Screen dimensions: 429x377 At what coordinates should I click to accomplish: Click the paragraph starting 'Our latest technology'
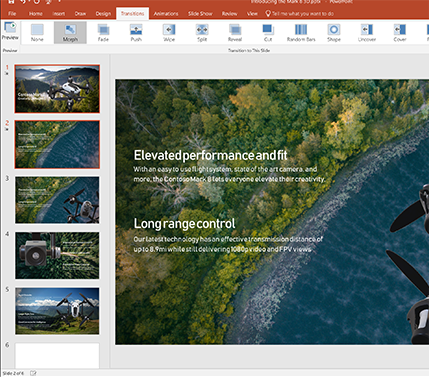(228, 244)
